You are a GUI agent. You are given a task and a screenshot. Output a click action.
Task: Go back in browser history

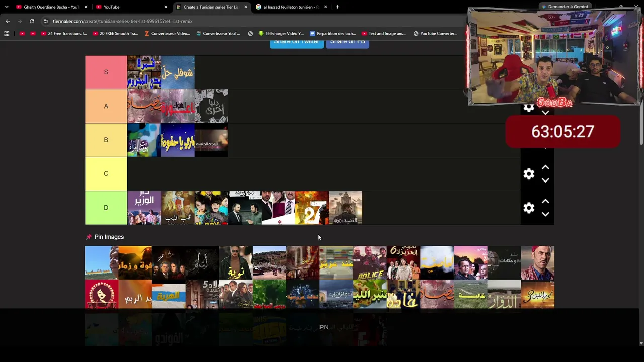pos(8,21)
